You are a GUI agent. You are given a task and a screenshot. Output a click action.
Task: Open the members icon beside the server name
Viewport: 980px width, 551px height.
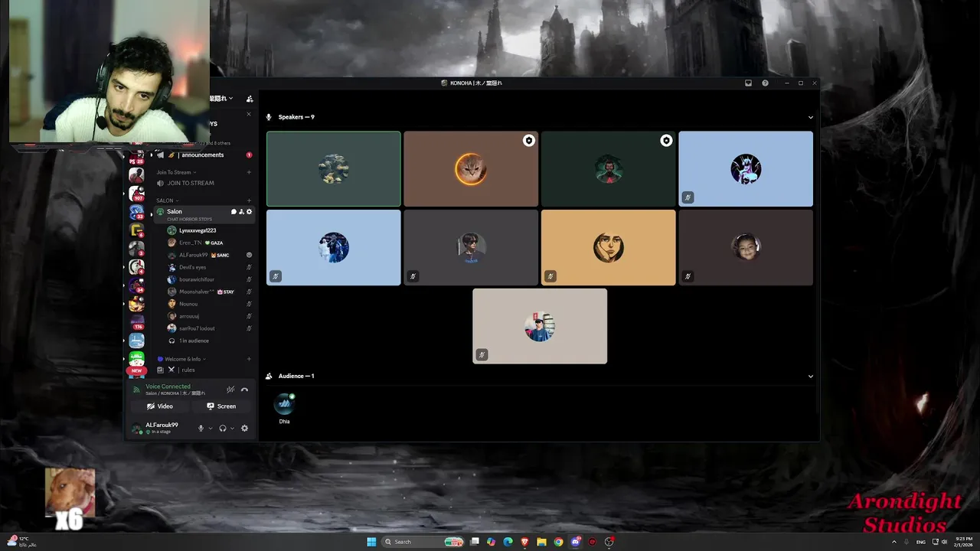250,99
